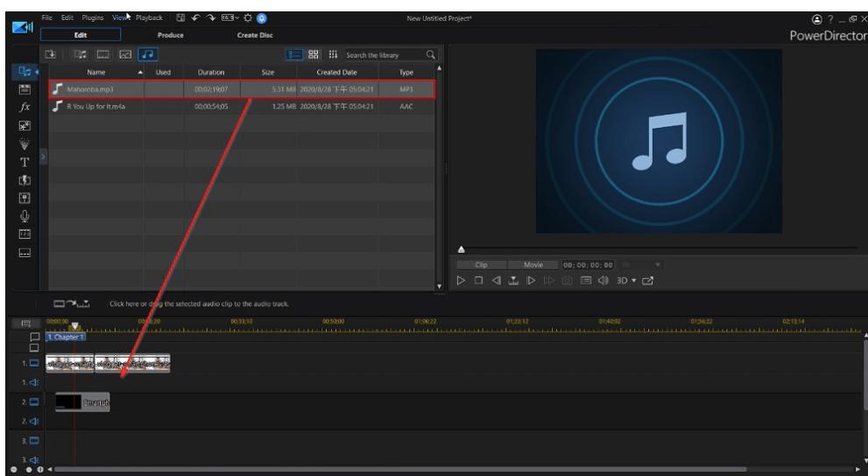Image resolution: width=868 pixels, height=476 pixels.
Task: Switch to the Create Disc tab
Action: click(255, 35)
